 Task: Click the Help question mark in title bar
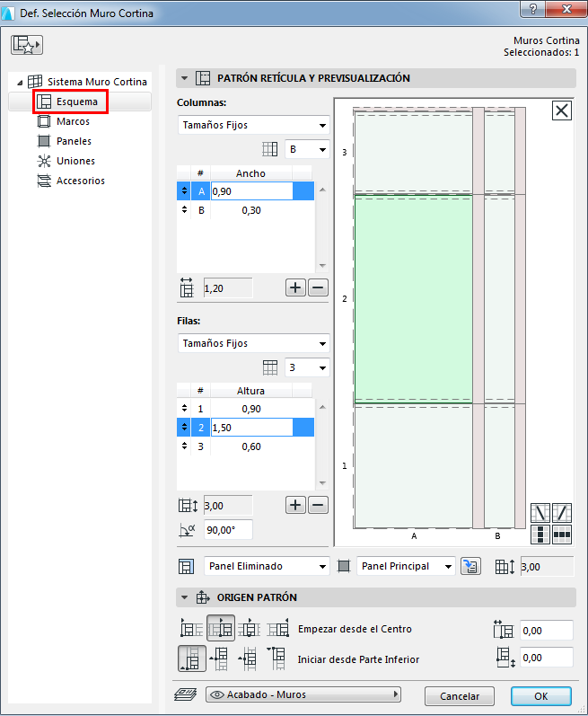533,9
